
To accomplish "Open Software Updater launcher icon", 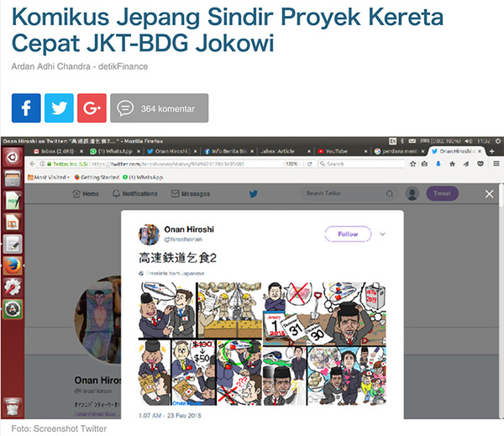I will click(13, 309).
